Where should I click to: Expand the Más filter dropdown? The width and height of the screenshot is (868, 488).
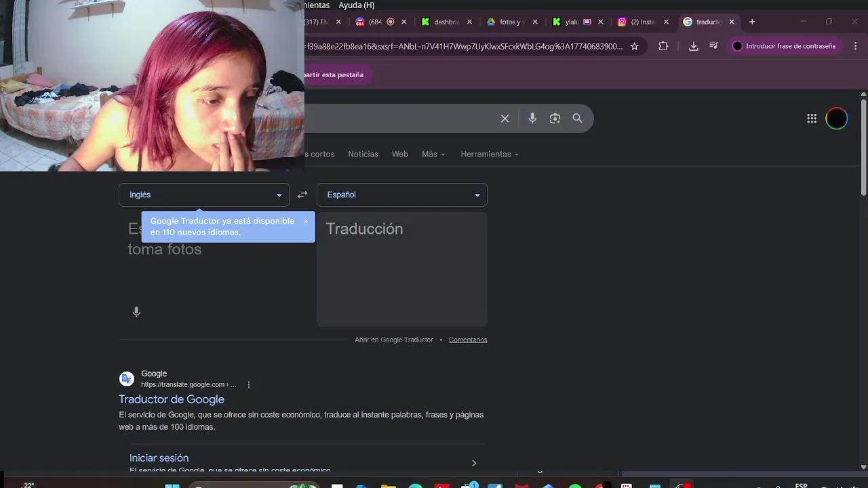pos(433,154)
